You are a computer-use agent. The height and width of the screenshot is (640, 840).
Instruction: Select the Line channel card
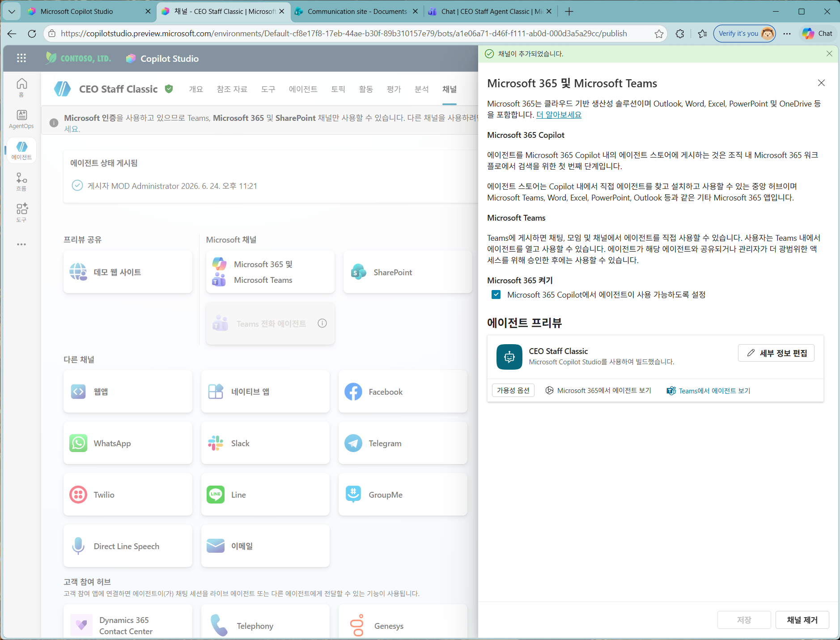265,495
